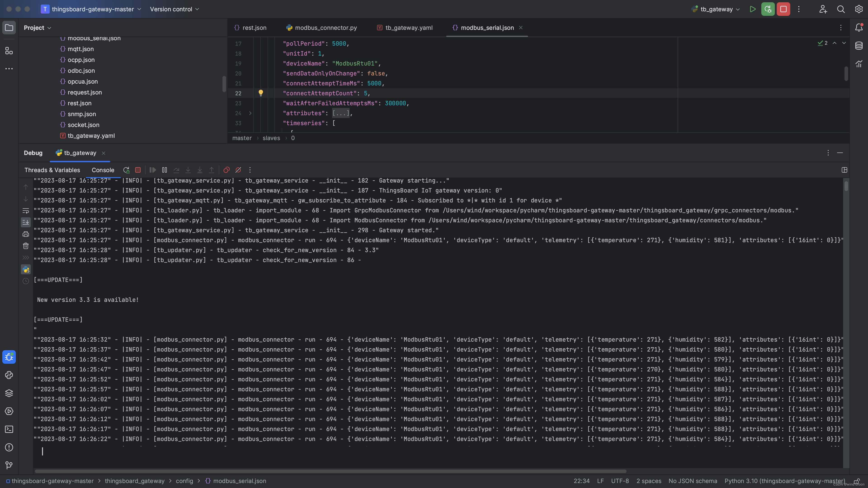Open Debug tool window bug icon in sidebar
The image size is (868, 488).
[x=9, y=357]
